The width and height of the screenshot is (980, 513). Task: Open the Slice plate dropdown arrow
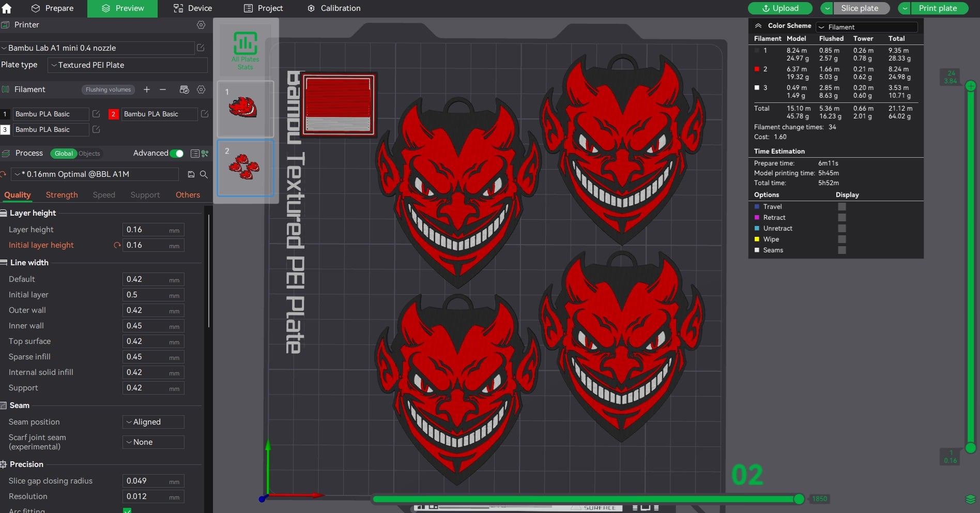tap(827, 8)
